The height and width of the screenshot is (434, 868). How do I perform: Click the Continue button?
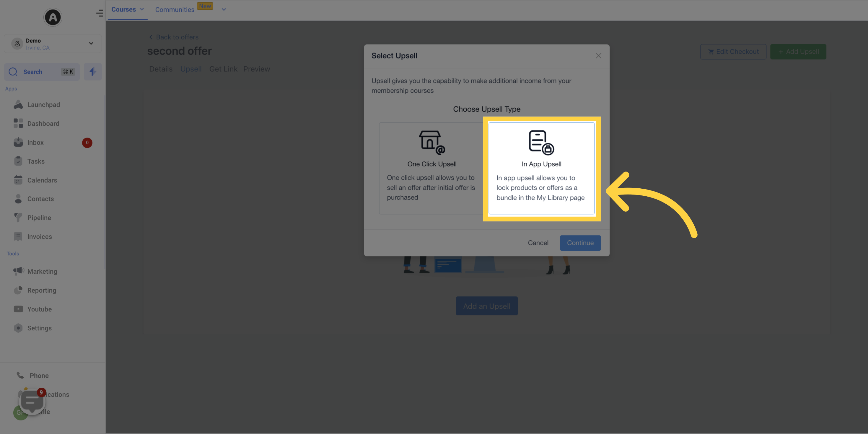[580, 242]
